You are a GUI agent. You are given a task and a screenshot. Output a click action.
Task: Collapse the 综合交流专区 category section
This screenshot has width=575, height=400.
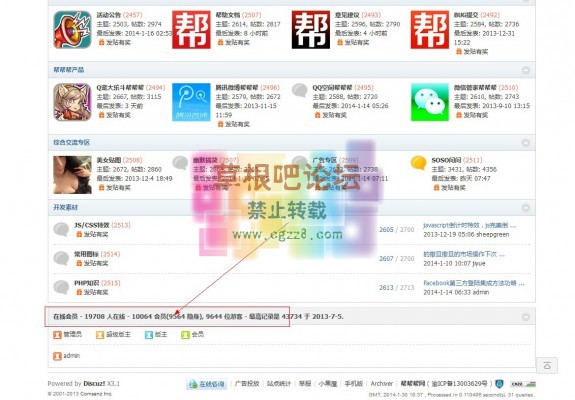pyautogui.click(x=525, y=143)
